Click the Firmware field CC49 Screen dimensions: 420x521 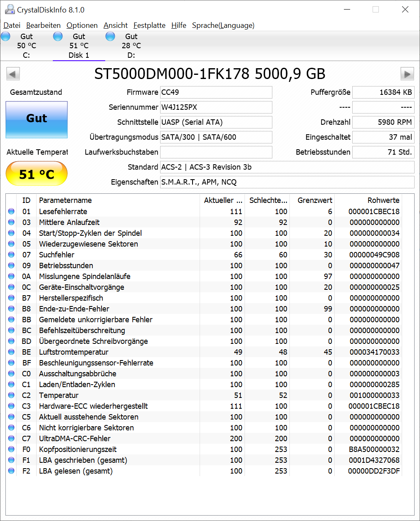tap(216, 92)
